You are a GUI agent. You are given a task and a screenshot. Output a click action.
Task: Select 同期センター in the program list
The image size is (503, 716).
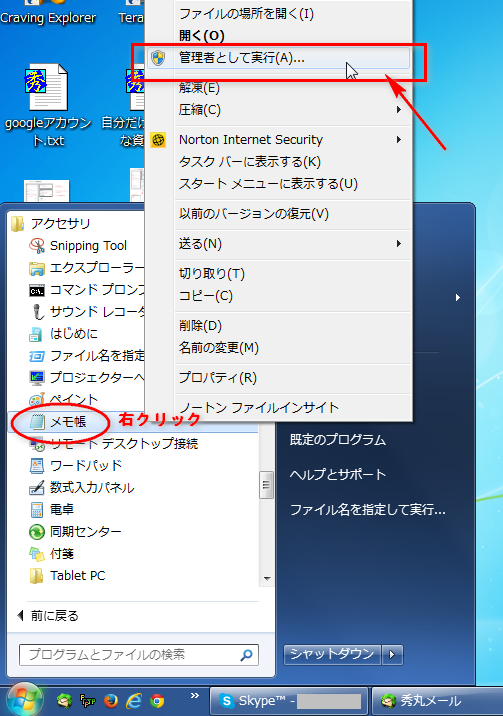point(76,532)
